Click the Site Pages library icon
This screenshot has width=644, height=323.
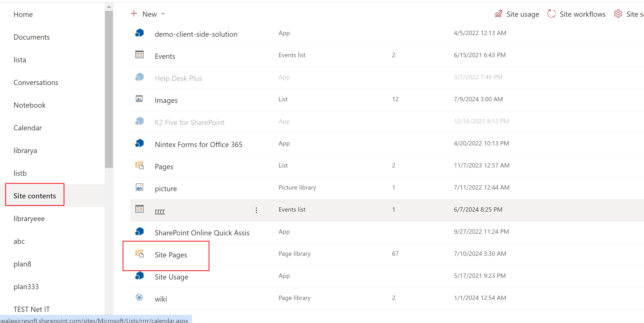(x=139, y=253)
